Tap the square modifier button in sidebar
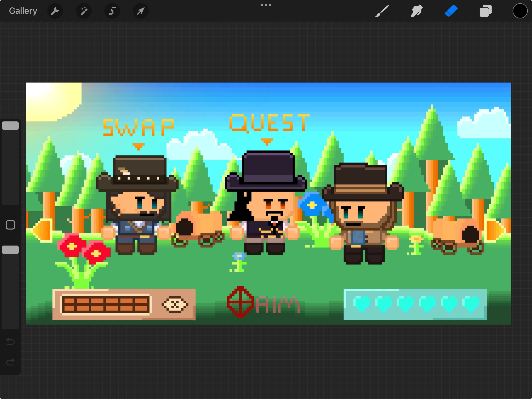Image resolution: width=532 pixels, height=399 pixels. (10, 225)
